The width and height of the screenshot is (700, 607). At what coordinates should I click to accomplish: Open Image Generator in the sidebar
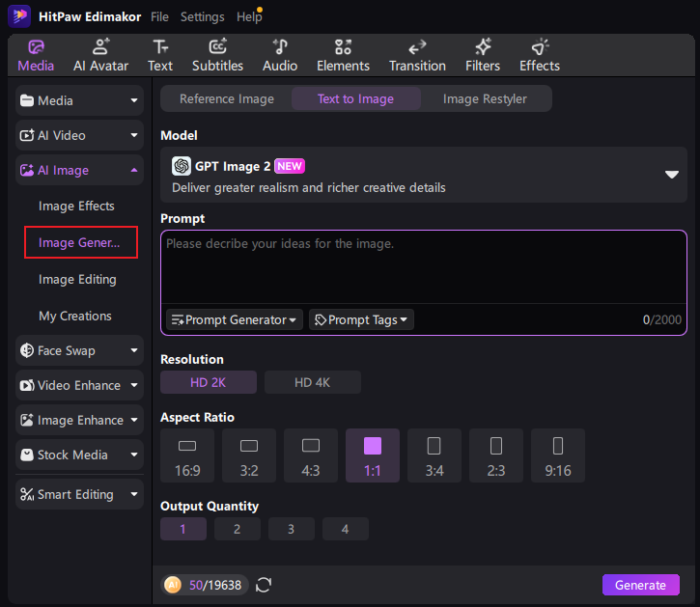click(x=81, y=242)
